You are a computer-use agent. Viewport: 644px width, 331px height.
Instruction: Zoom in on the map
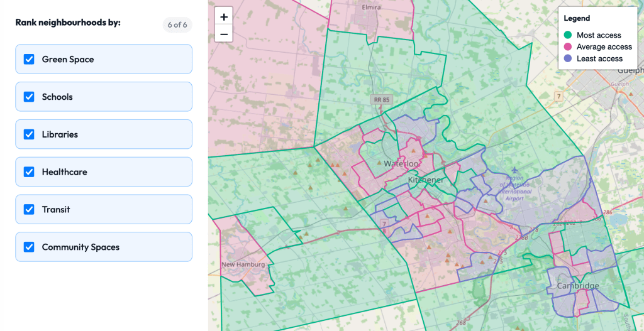click(x=224, y=17)
